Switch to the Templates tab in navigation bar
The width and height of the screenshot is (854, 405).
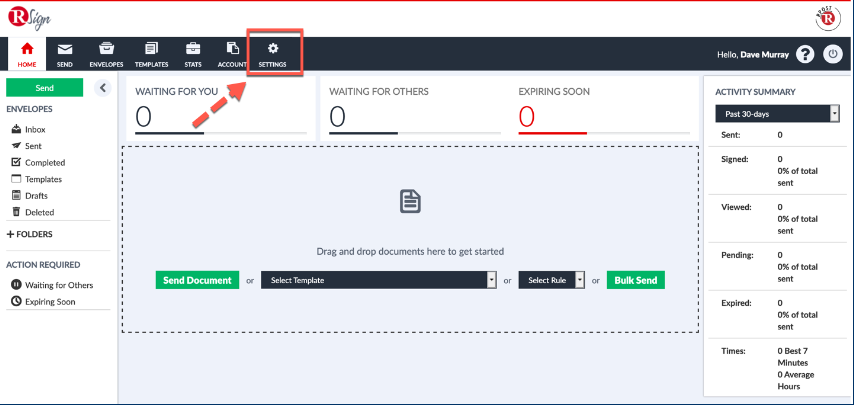pyautogui.click(x=151, y=54)
